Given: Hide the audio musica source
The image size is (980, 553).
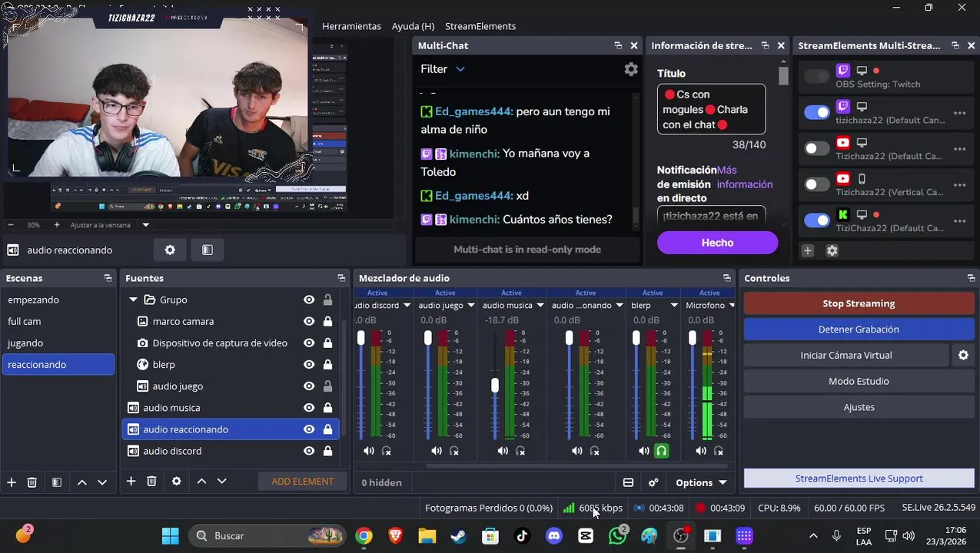Looking at the screenshot, I should pos(309,407).
